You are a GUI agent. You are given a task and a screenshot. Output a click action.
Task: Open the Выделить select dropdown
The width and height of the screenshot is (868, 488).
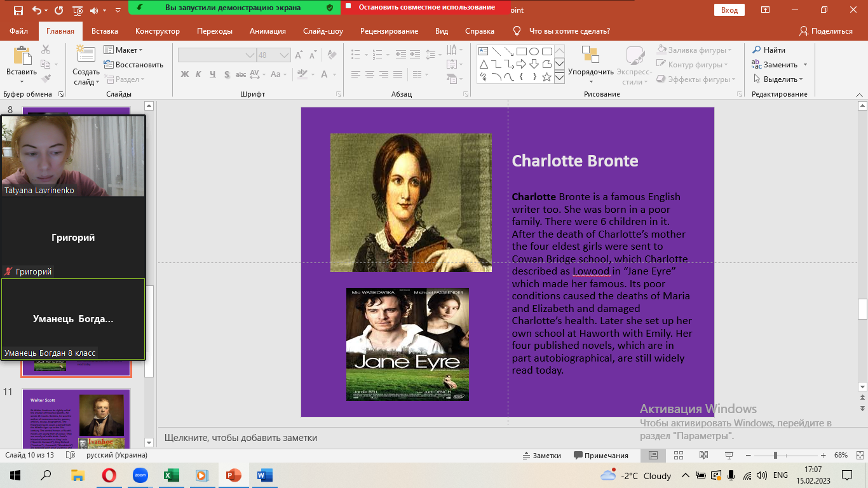778,79
